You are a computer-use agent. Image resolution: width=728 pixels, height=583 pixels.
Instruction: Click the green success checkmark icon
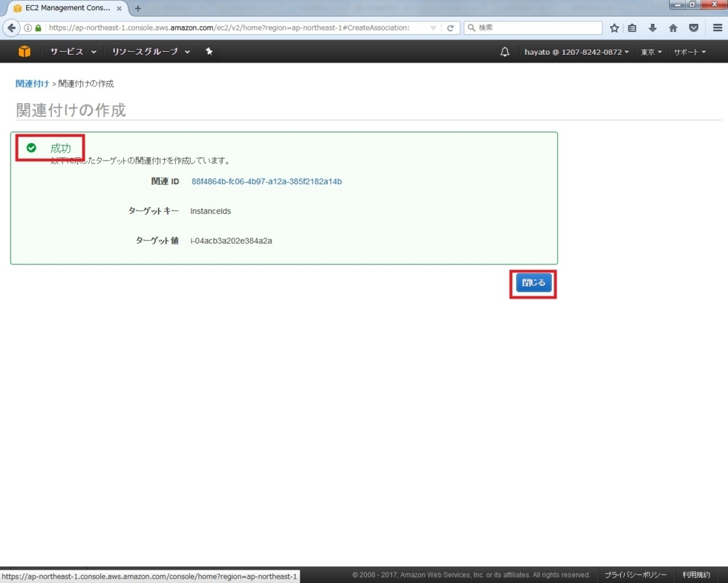click(x=31, y=148)
